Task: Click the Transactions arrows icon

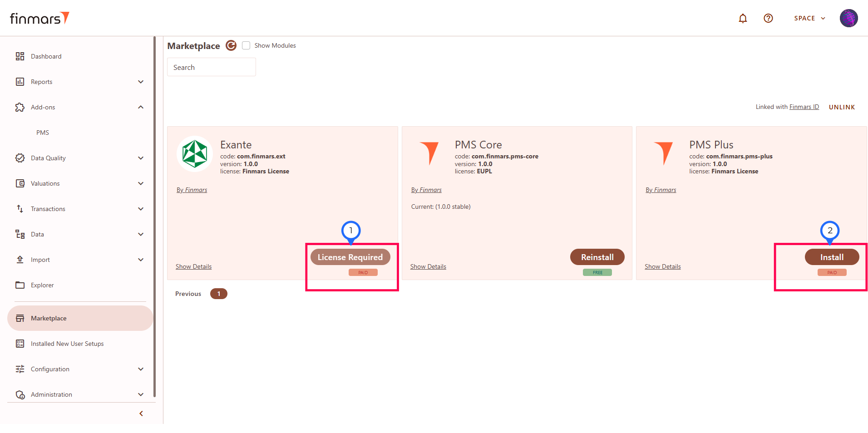Action: [x=20, y=209]
